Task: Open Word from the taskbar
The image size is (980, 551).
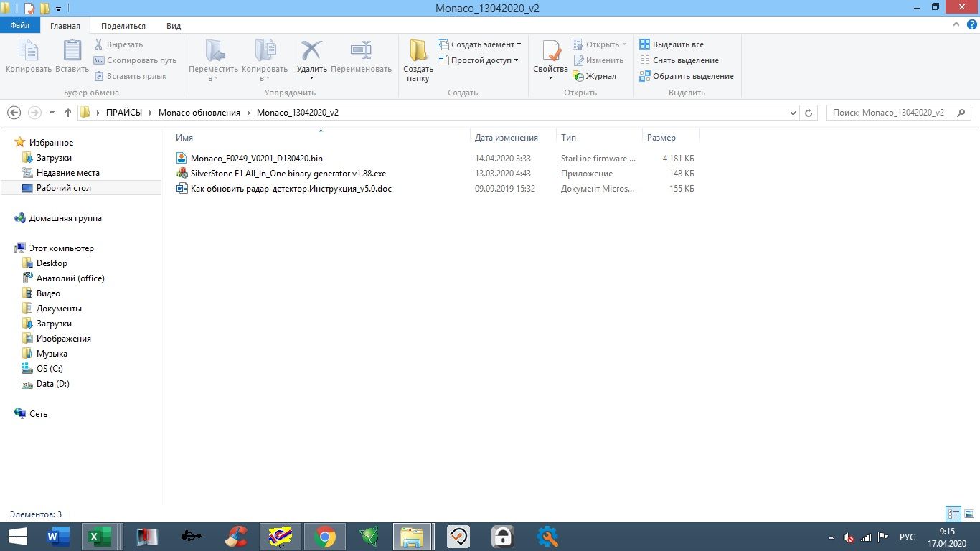Action: click(x=58, y=537)
